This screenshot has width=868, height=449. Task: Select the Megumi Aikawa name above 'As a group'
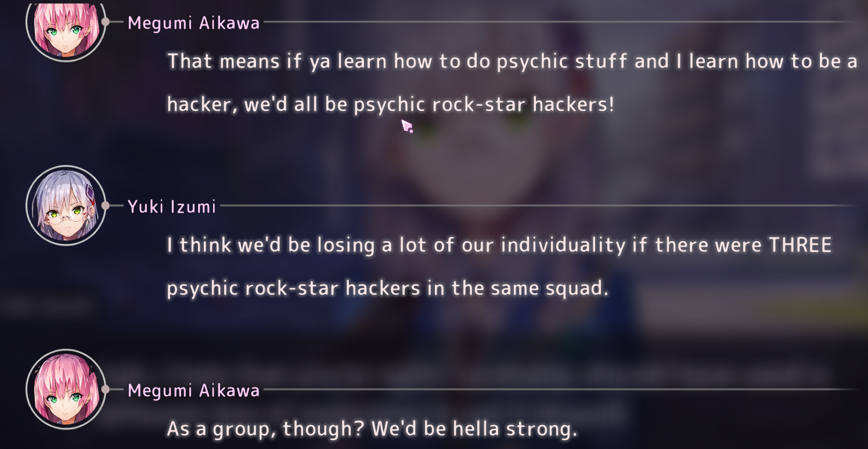click(194, 390)
